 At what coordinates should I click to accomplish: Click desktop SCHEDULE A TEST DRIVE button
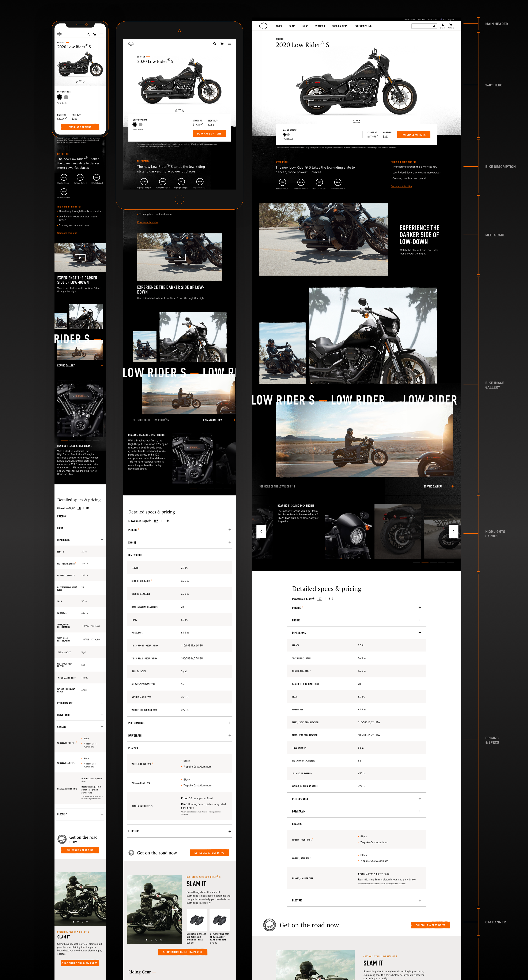click(430, 925)
